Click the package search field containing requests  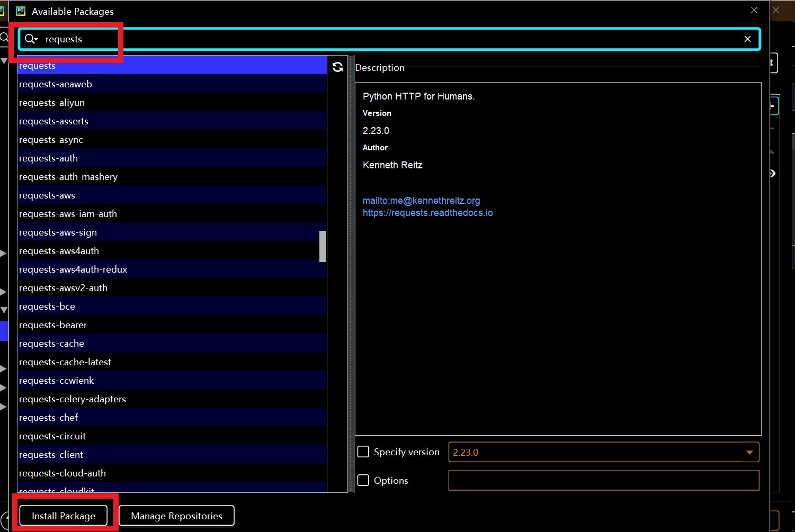pyautogui.click(x=389, y=39)
